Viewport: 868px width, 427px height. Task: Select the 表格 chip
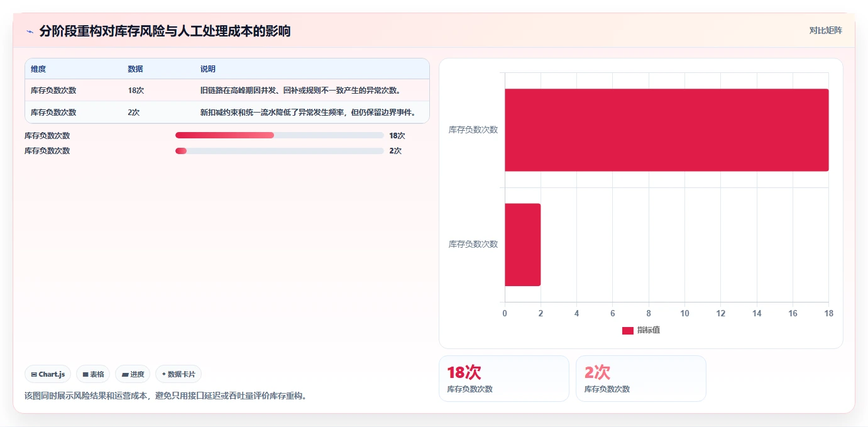[93, 374]
